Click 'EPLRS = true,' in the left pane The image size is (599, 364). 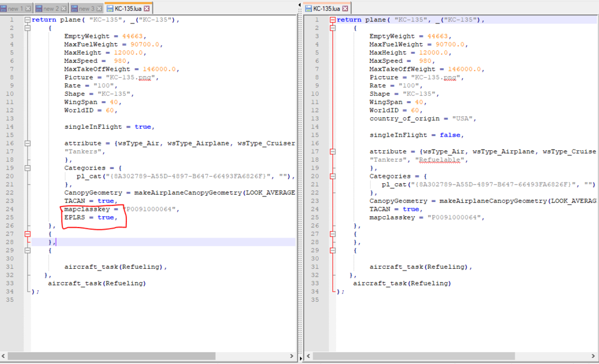pos(91,217)
